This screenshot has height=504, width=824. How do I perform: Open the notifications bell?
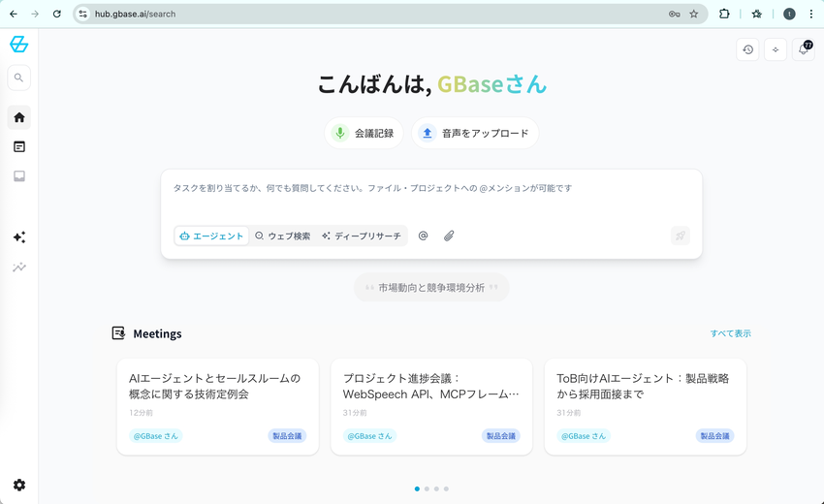pos(804,50)
